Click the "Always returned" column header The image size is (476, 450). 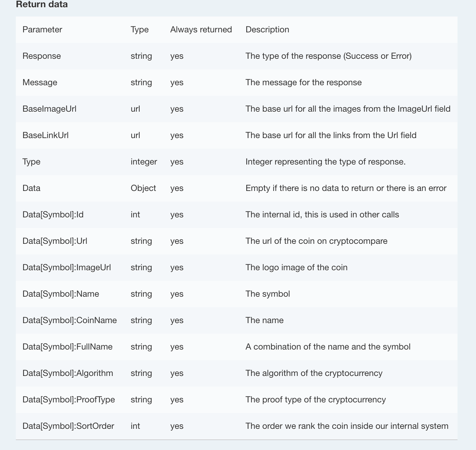click(201, 30)
